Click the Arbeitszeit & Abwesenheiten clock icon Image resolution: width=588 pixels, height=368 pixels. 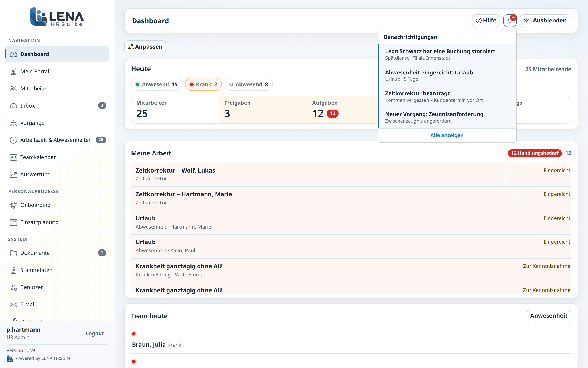click(13, 140)
